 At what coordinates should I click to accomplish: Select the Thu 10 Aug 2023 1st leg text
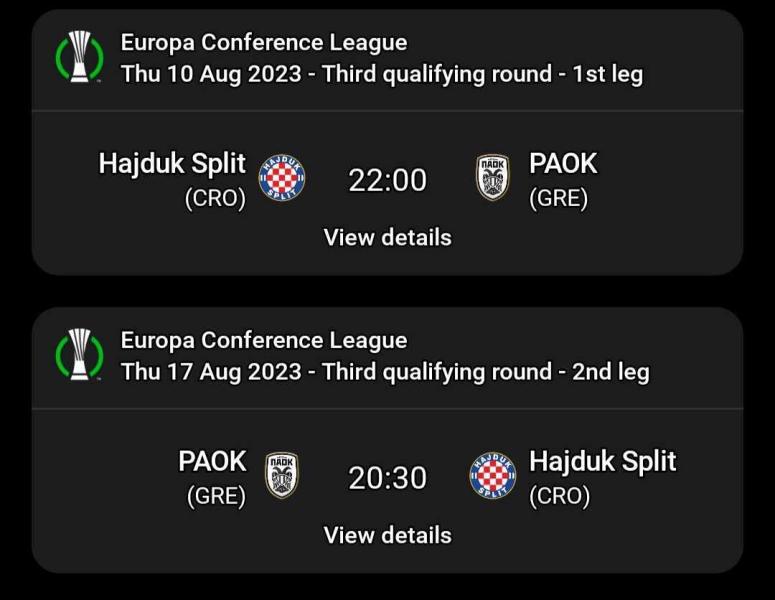tap(381, 74)
